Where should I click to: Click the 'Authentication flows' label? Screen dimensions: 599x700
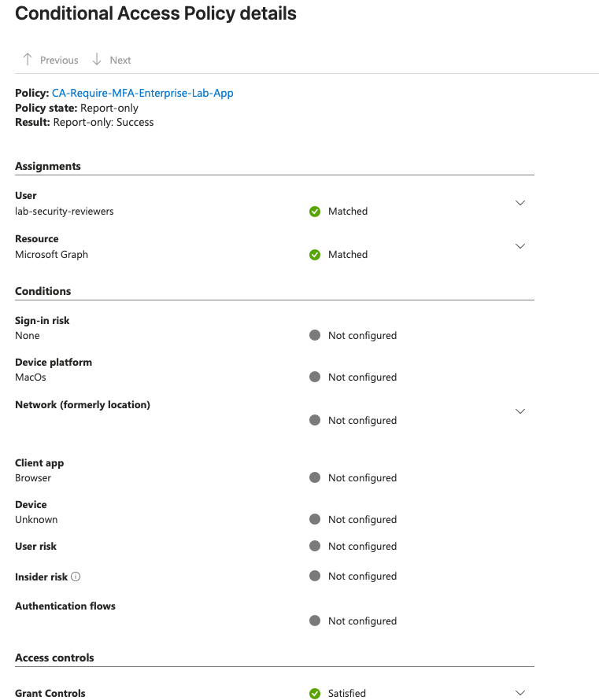click(x=65, y=606)
